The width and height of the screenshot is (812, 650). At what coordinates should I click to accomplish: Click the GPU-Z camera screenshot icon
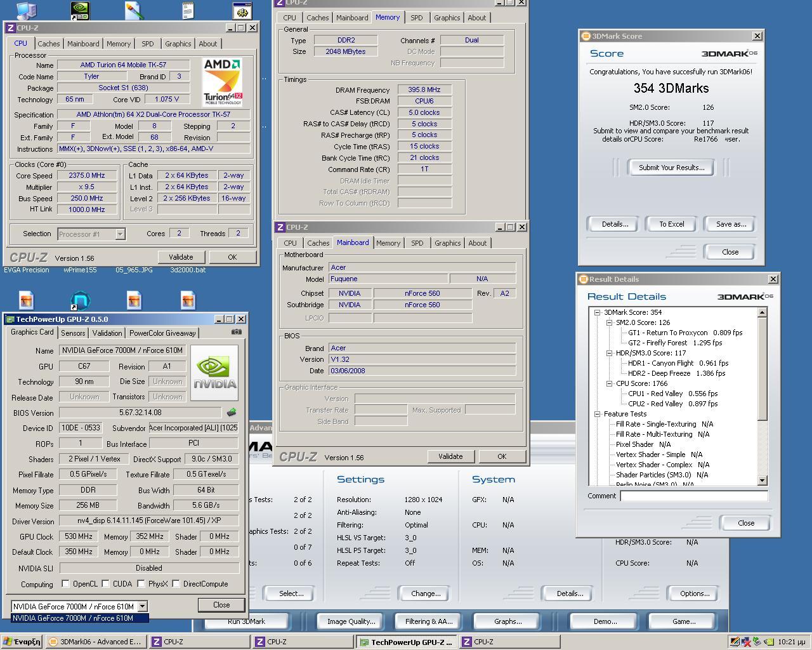point(237,331)
